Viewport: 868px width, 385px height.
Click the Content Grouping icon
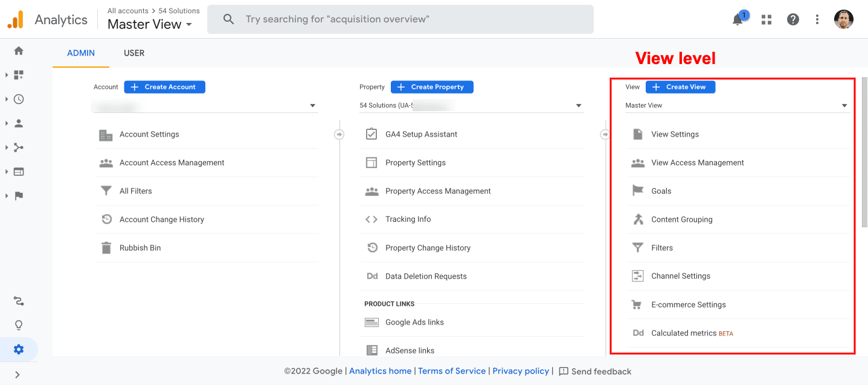tap(638, 219)
